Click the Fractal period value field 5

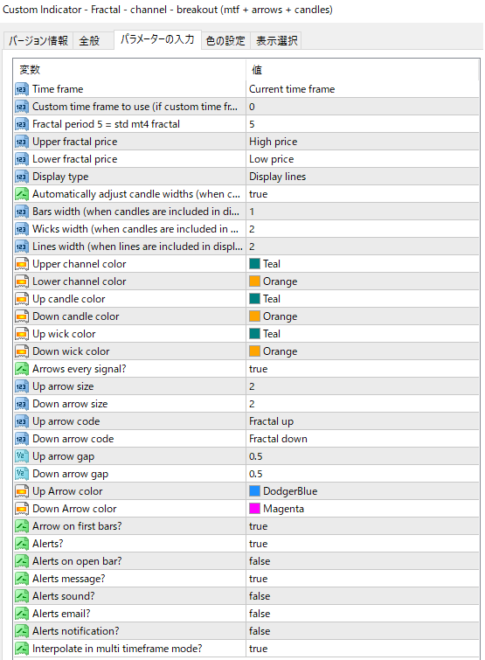coord(362,124)
